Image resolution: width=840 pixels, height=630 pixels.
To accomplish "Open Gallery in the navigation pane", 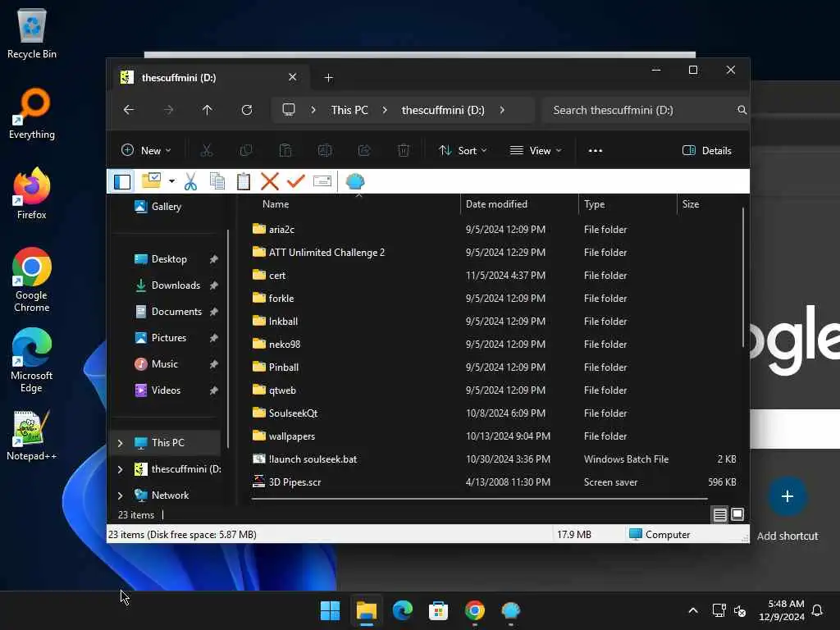I will click(x=166, y=207).
